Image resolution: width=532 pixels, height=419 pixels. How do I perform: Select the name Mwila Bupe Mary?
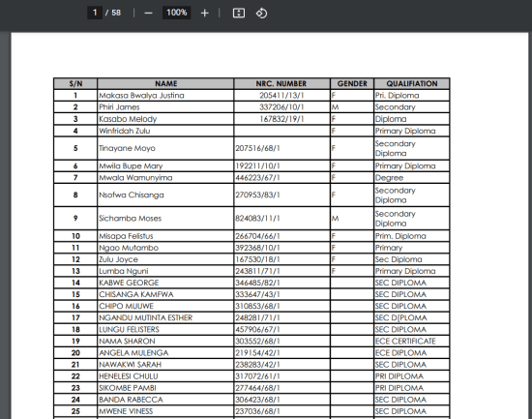click(131, 166)
